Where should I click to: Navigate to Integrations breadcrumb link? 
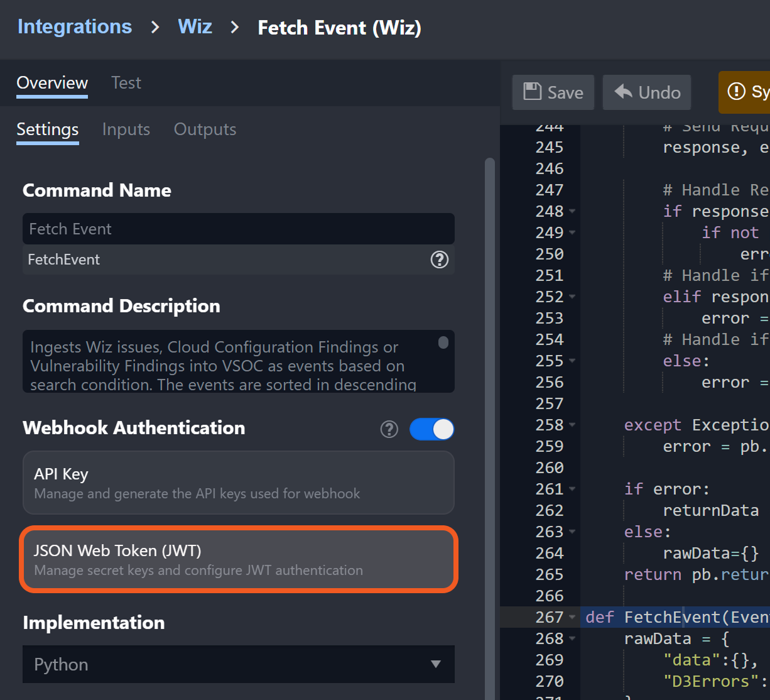tap(75, 27)
